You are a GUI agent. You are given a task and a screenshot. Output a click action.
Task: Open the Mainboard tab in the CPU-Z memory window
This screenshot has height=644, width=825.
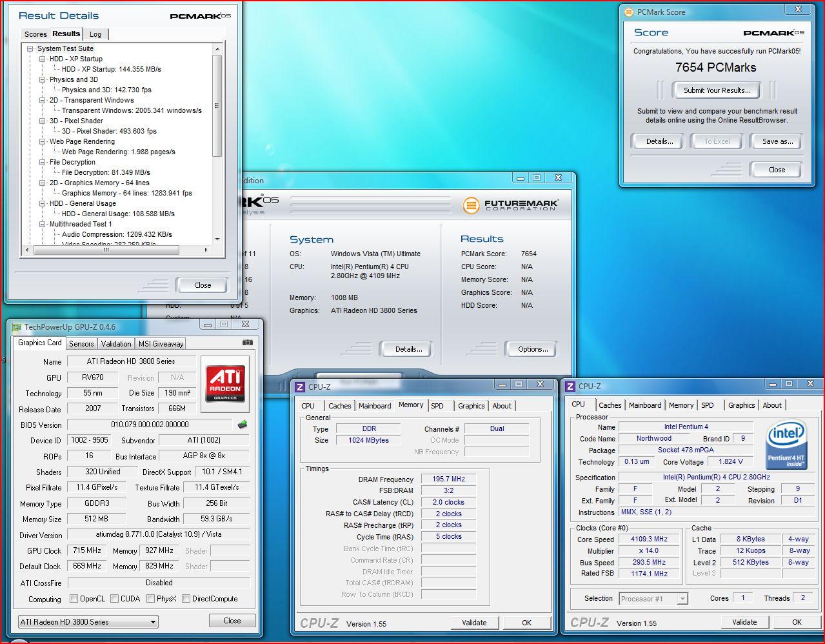click(375, 406)
